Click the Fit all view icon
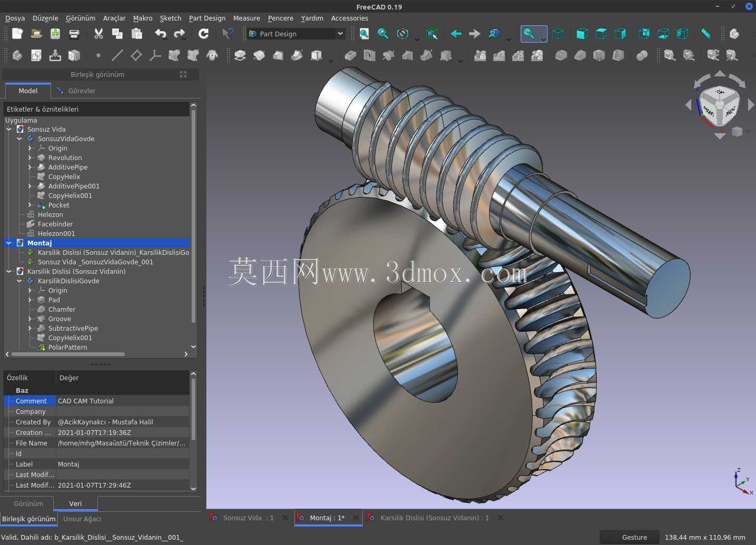 pyautogui.click(x=364, y=34)
